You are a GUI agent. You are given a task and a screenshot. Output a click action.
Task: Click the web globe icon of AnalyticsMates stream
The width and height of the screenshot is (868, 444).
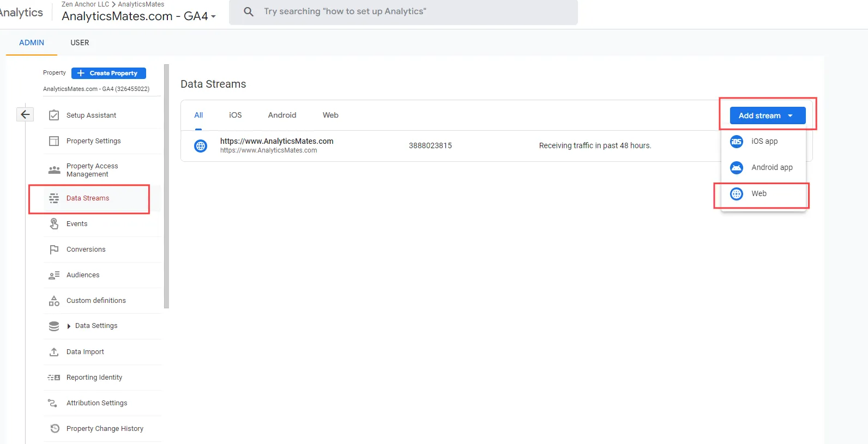pyautogui.click(x=201, y=146)
